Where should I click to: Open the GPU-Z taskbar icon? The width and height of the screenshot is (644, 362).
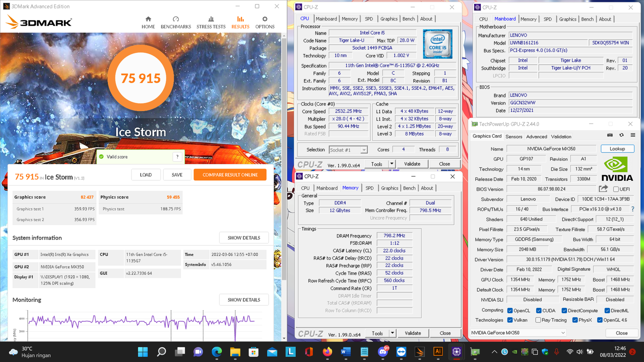point(475,352)
